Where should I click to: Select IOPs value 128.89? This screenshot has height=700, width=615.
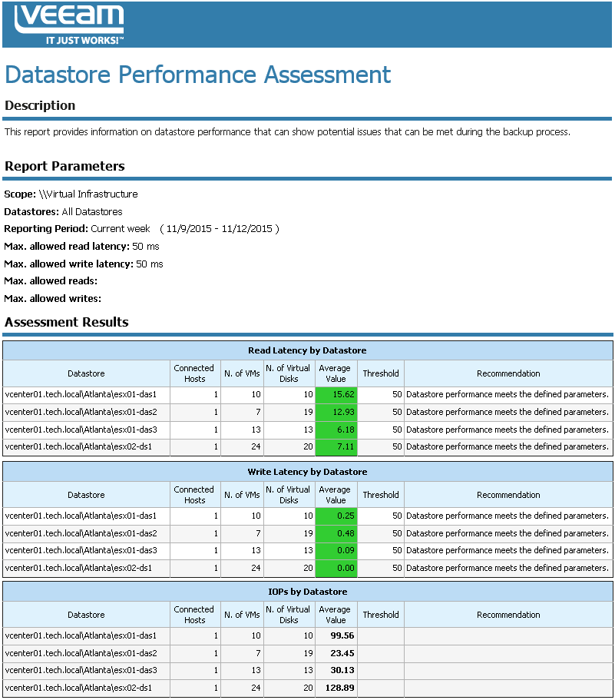pyautogui.click(x=340, y=688)
